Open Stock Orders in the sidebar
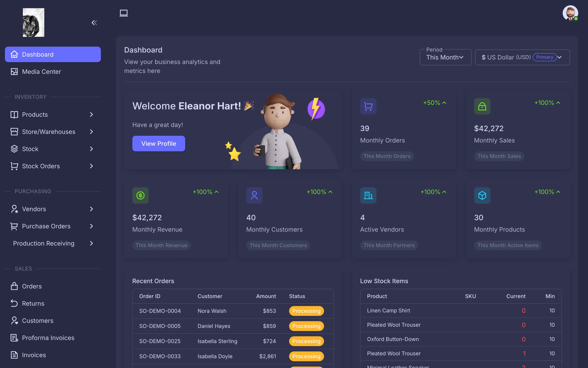Image resolution: width=588 pixels, height=368 pixels. pyautogui.click(x=53, y=166)
